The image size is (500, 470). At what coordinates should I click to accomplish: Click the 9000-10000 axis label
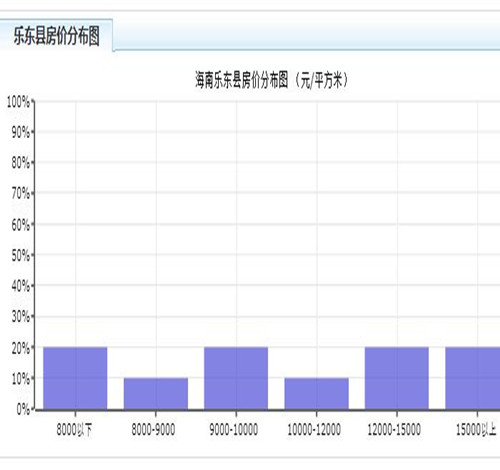[234, 429]
